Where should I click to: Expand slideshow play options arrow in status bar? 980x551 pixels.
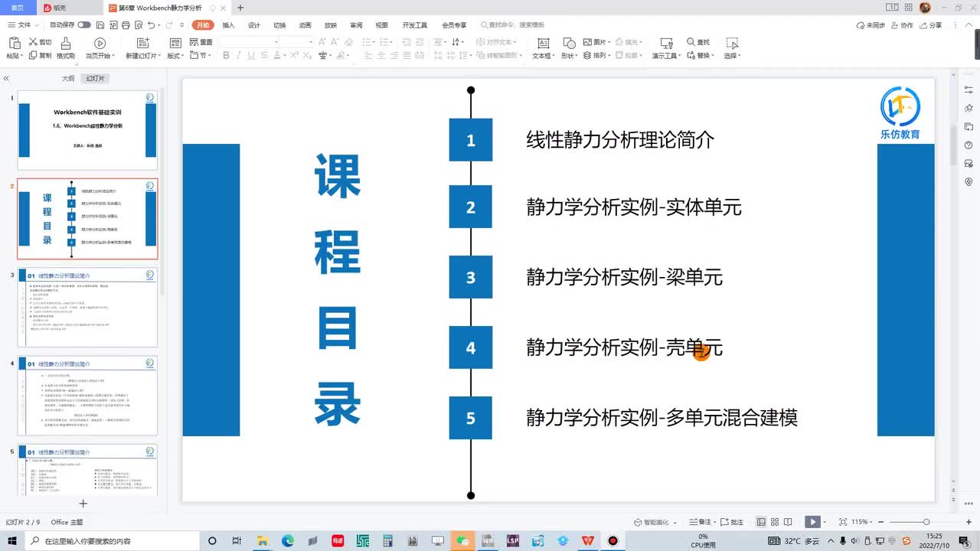pos(826,522)
